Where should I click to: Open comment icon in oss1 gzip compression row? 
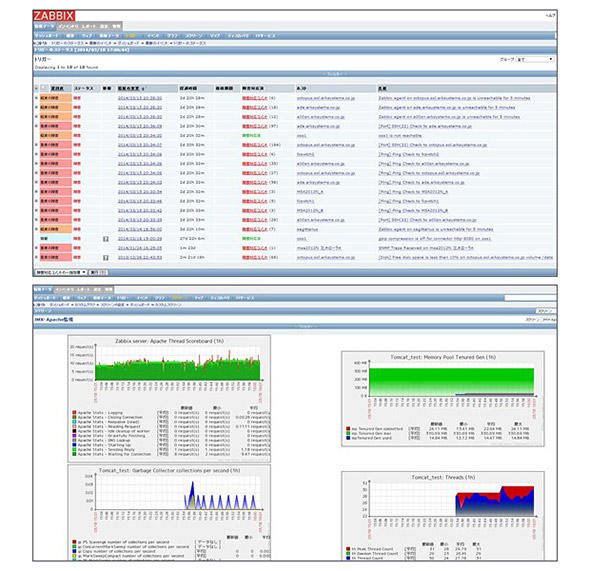coord(106,239)
